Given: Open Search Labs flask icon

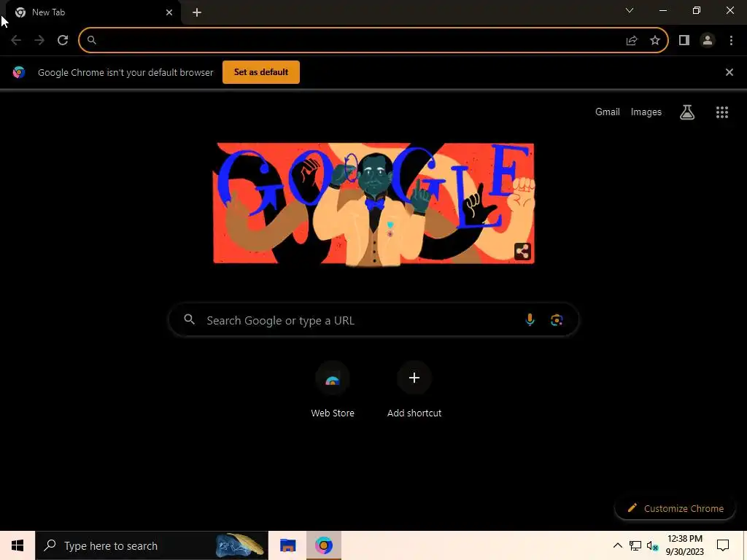Looking at the screenshot, I should (x=687, y=112).
